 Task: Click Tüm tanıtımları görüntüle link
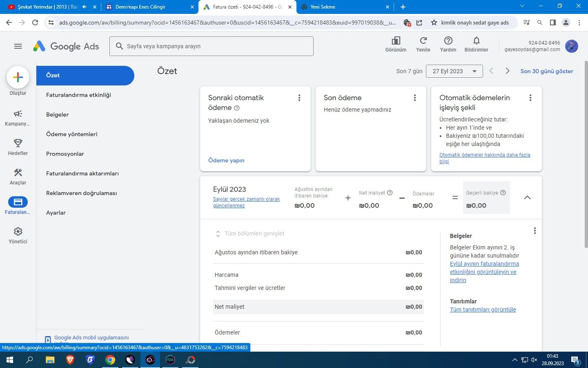[483, 310]
